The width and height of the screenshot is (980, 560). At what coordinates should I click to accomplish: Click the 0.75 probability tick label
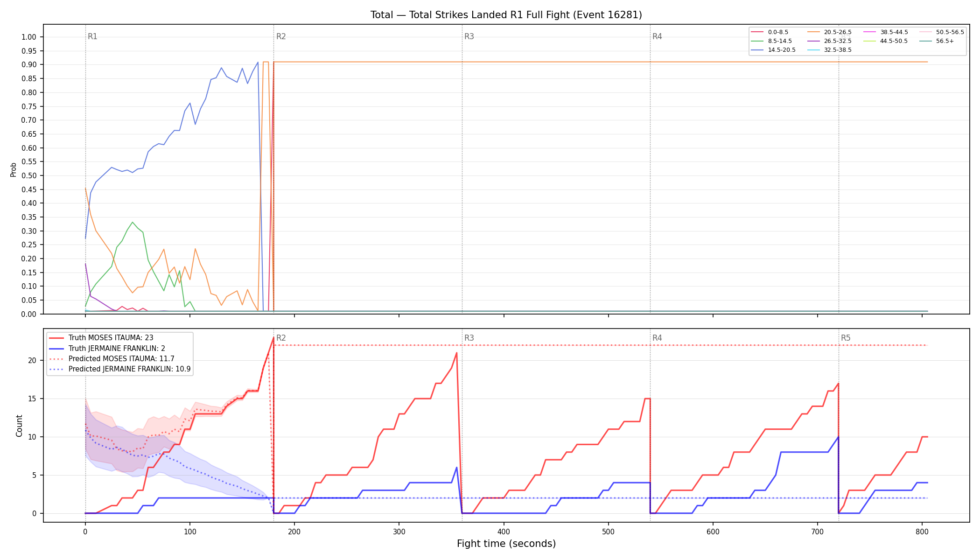29,106
